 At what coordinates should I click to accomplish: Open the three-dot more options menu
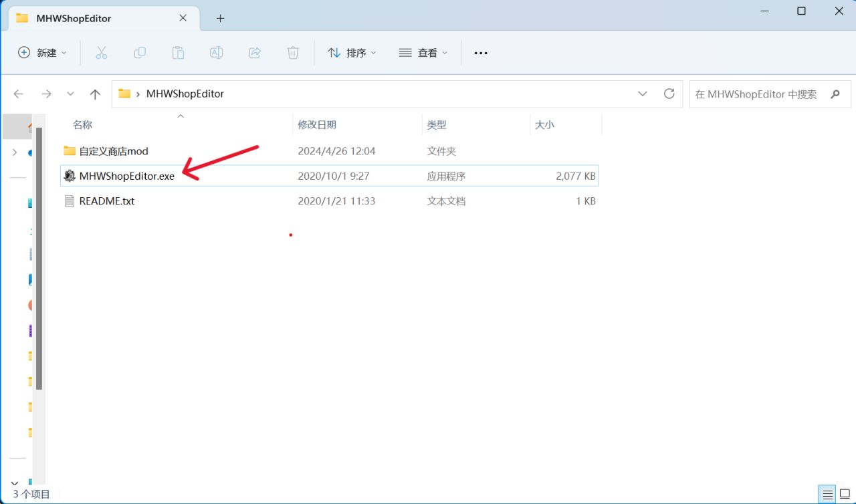[x=481, y=53]
